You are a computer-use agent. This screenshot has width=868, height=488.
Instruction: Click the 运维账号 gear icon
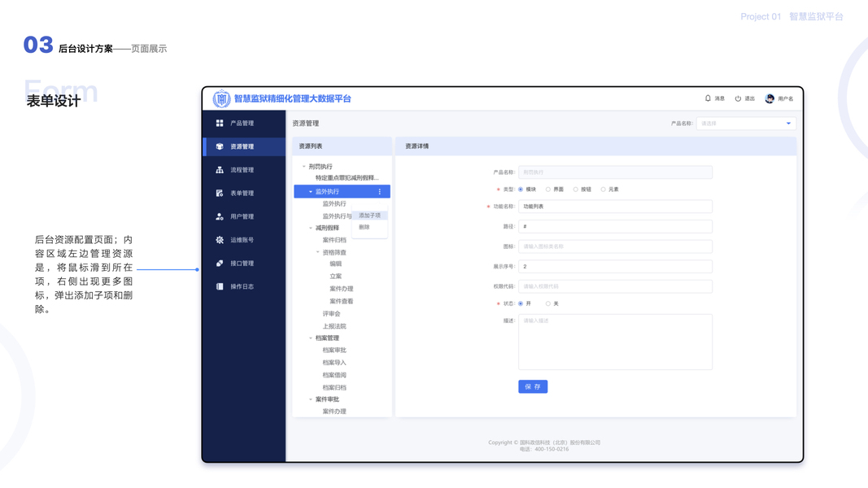(220, 240)
